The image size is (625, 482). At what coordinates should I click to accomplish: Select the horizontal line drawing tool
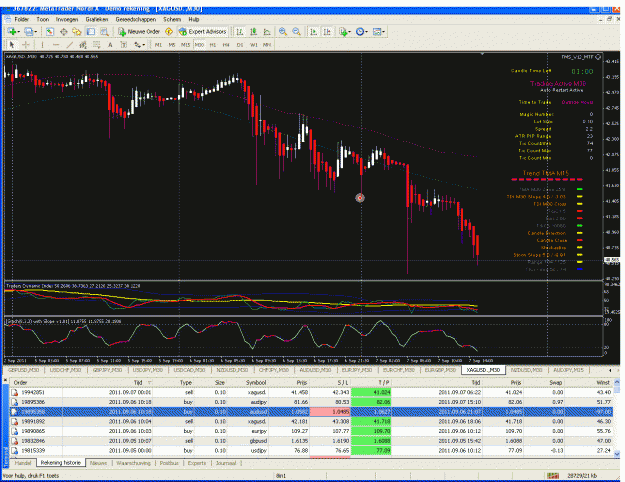(x=56, y=45)
